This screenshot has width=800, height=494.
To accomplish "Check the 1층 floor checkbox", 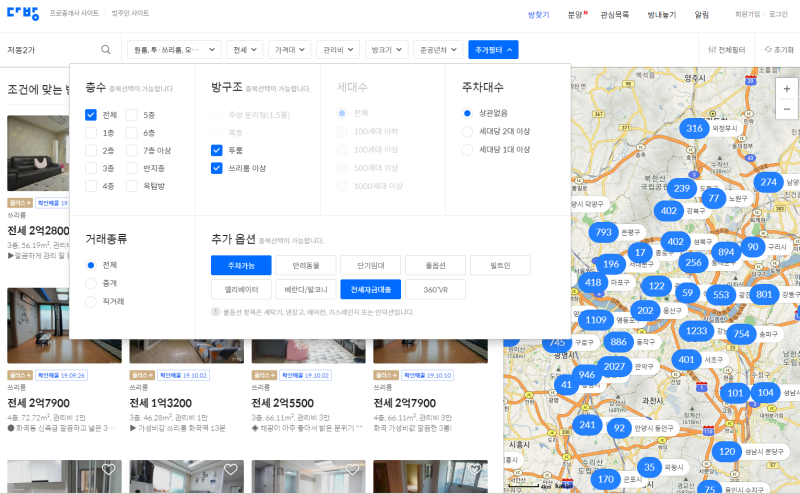I will (x=91, y=133).
